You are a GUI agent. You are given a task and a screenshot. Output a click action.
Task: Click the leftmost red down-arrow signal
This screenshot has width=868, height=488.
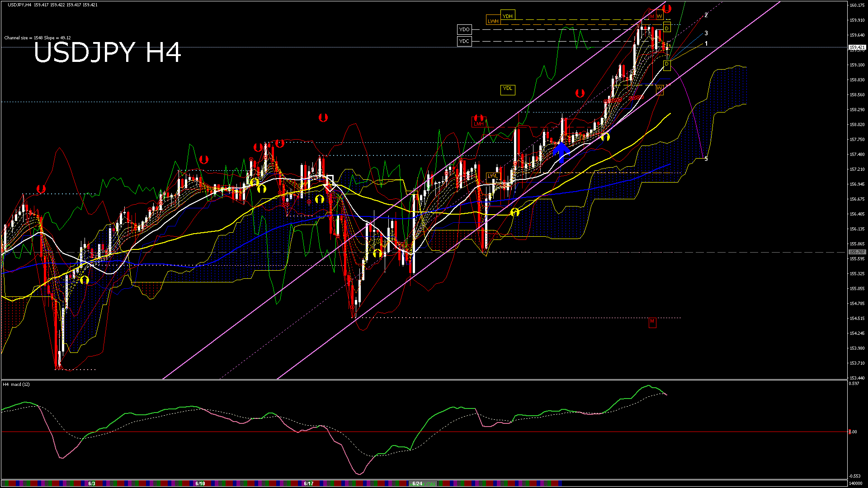41,188
